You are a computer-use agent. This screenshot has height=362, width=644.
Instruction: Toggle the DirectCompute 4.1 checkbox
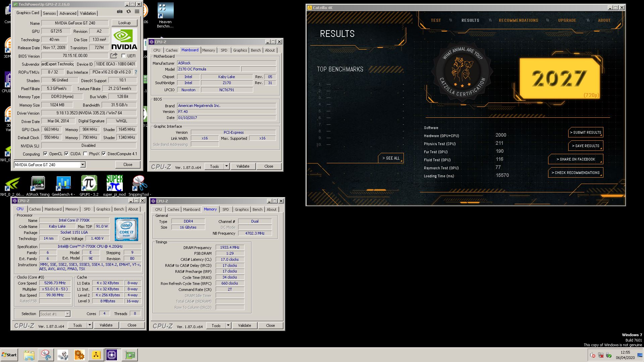click(104, 154)
